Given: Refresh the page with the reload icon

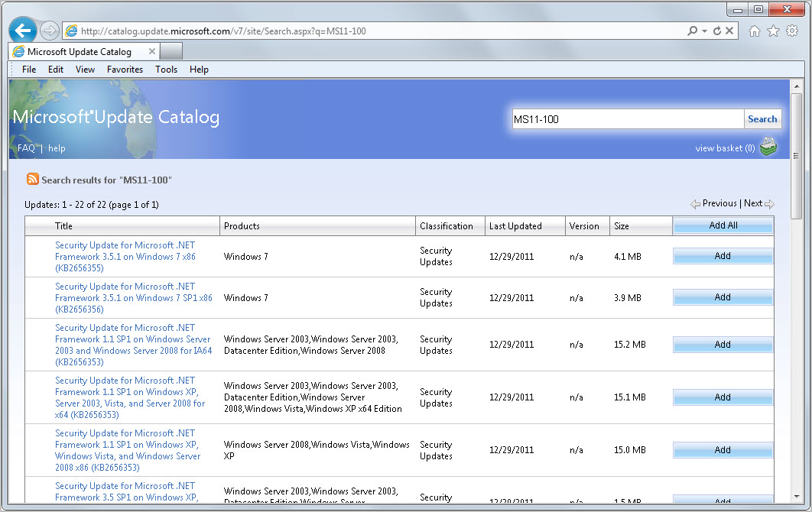Looking at the screenshot, I should click(x=717, y=31).
